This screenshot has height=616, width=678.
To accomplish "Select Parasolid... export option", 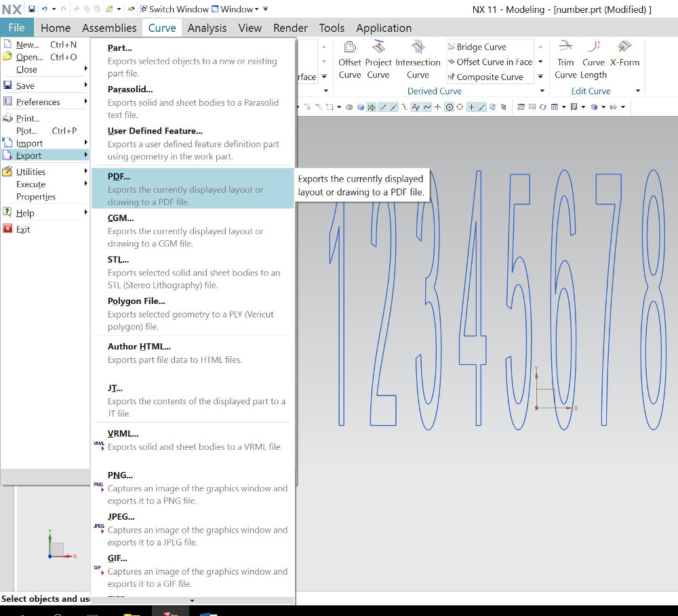I will (x=193, y=102).
